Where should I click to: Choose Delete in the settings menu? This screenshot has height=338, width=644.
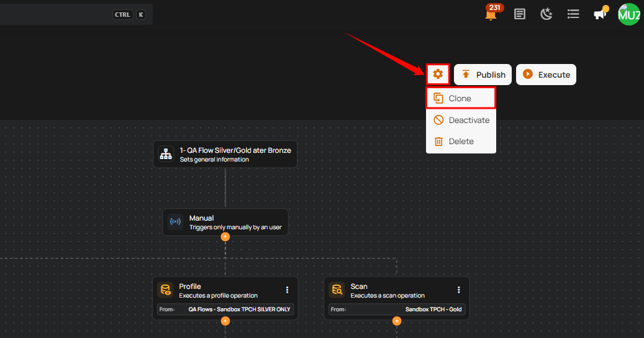(x=461, y=142)
